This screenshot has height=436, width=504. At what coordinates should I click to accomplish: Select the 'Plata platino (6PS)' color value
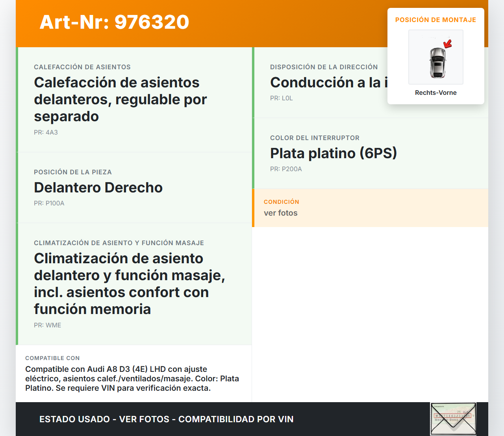[x=333, y=153]
